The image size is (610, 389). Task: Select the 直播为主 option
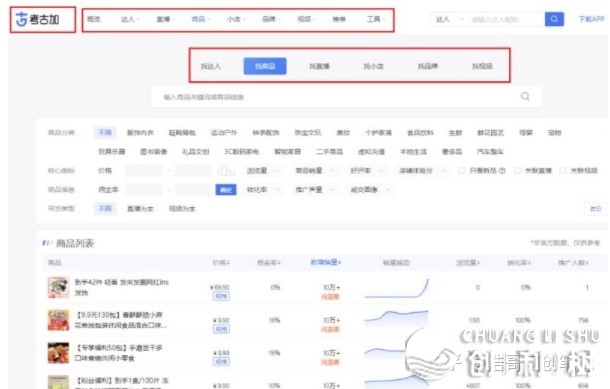point(140,209)
